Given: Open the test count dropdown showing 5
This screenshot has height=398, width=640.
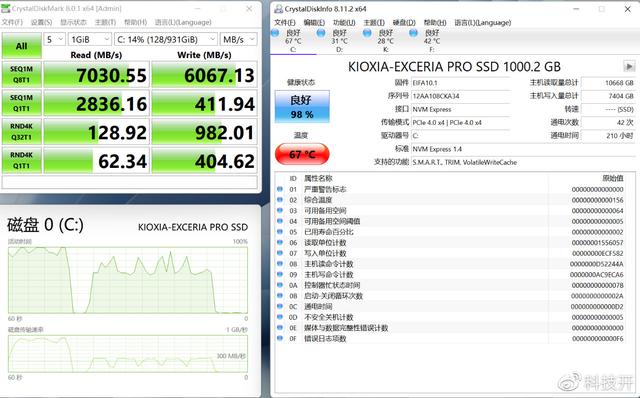Looking at the screenshot, I should (54, 39).
